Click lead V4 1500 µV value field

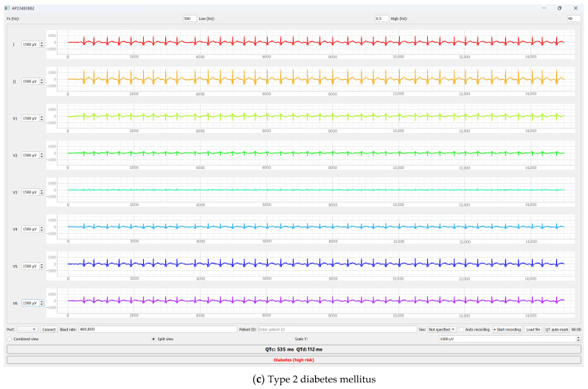[x=30, y=229]
